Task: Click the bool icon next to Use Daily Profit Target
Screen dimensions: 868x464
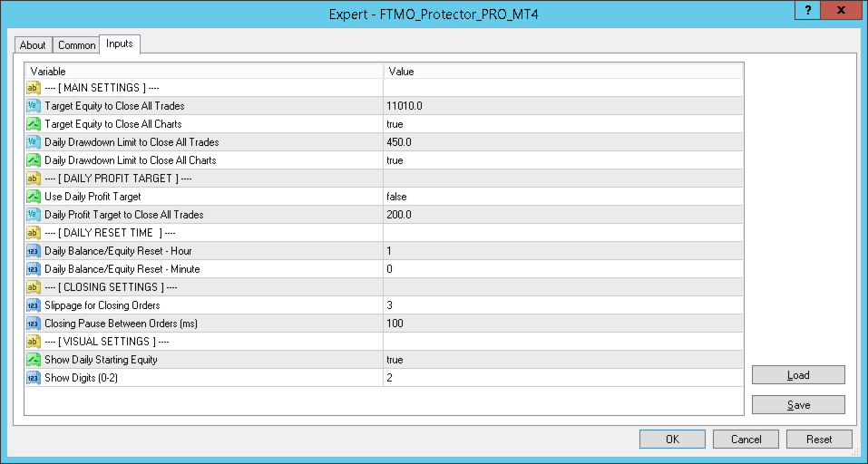Action: point(34,197)
